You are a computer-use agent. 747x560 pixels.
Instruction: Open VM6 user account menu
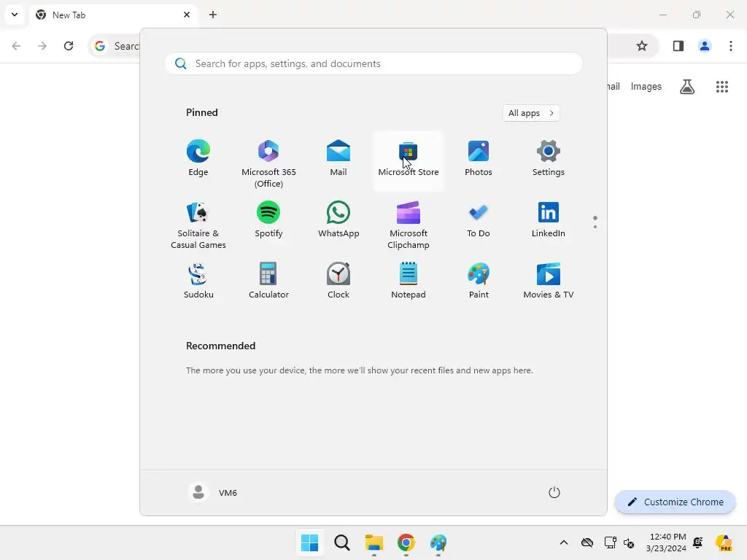tap(213, 492)
